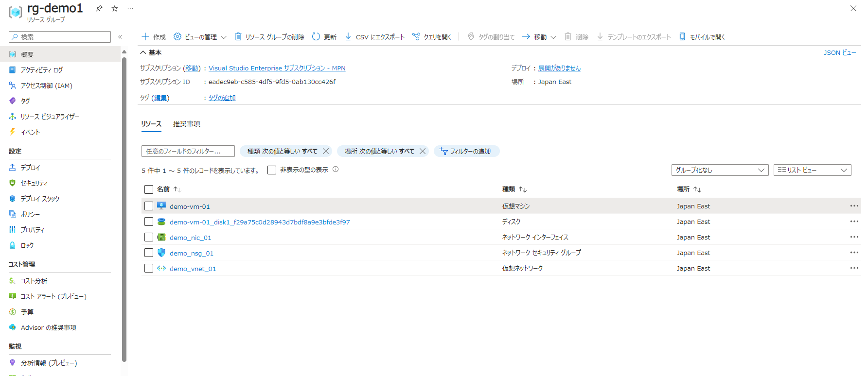Check the box for demo_vnet_01

tap(149, 268)
